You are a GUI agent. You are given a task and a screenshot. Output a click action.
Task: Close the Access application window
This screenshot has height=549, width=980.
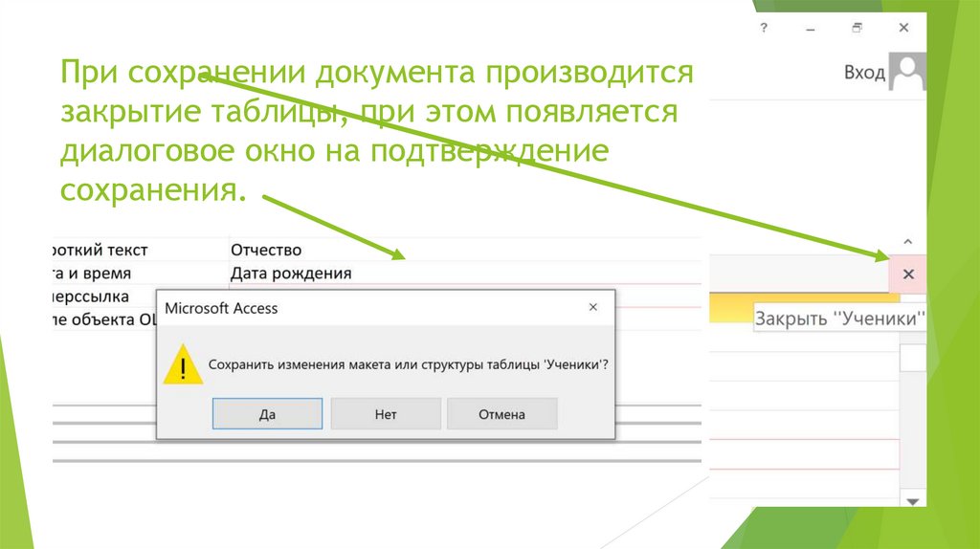point(903,28)
